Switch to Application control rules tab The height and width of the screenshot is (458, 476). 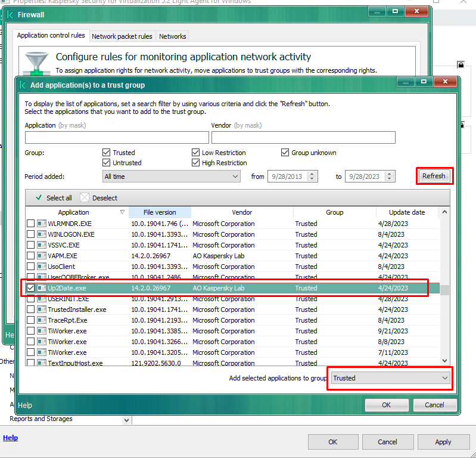tap(51, 35)
